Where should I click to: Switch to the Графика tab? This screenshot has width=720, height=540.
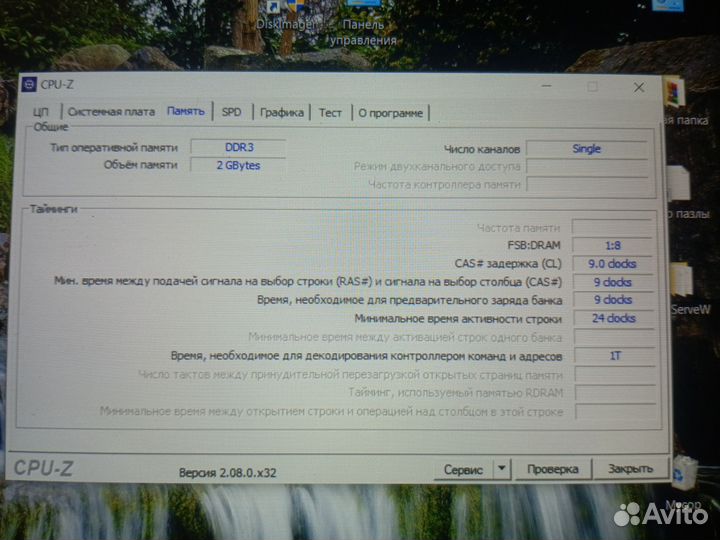[282, 112]
